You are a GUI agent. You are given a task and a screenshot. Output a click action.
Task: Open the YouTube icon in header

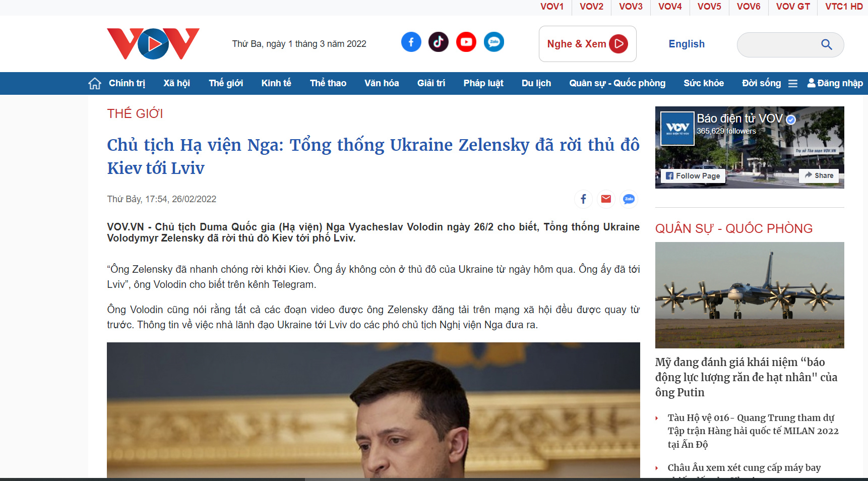pyautogui.click(x=466, y=42)
